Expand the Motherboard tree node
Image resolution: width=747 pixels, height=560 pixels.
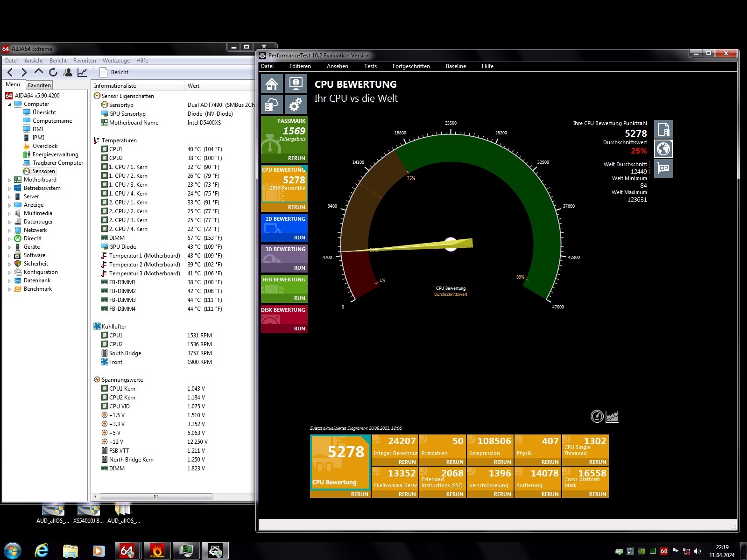click(9, 180)
